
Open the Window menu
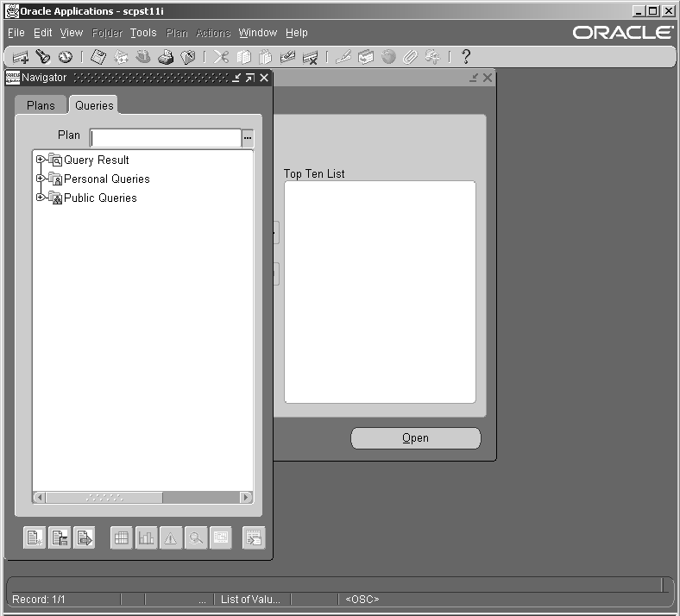pos(258,33)
